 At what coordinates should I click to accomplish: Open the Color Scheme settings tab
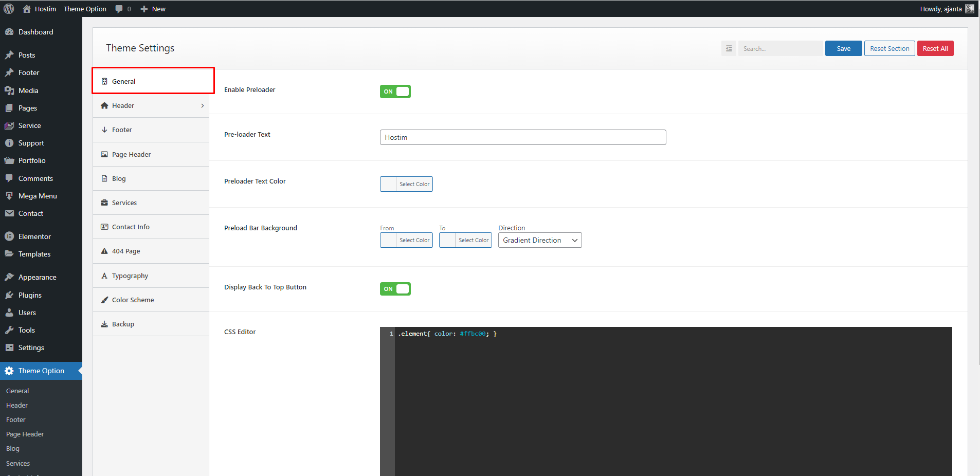(133, 300)
